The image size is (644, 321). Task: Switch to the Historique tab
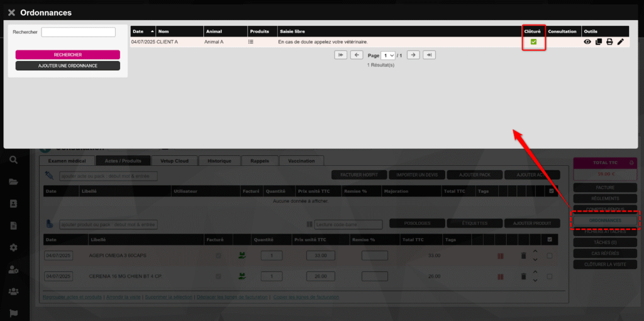[218, 161]
